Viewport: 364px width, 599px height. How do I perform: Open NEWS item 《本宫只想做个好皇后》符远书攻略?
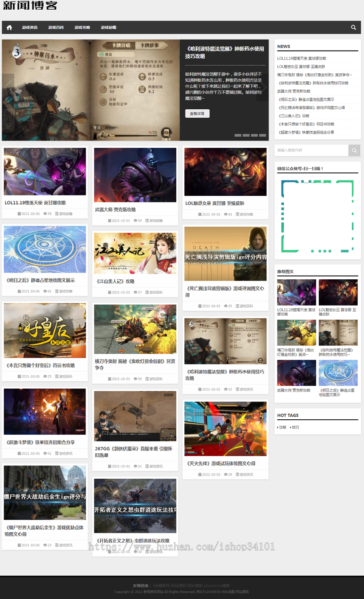[306, 124]
